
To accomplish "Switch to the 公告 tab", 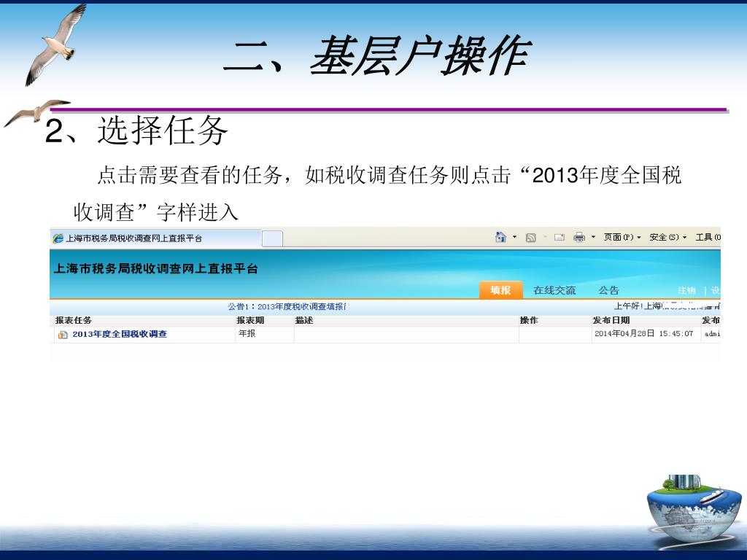I will pos(608,290).
